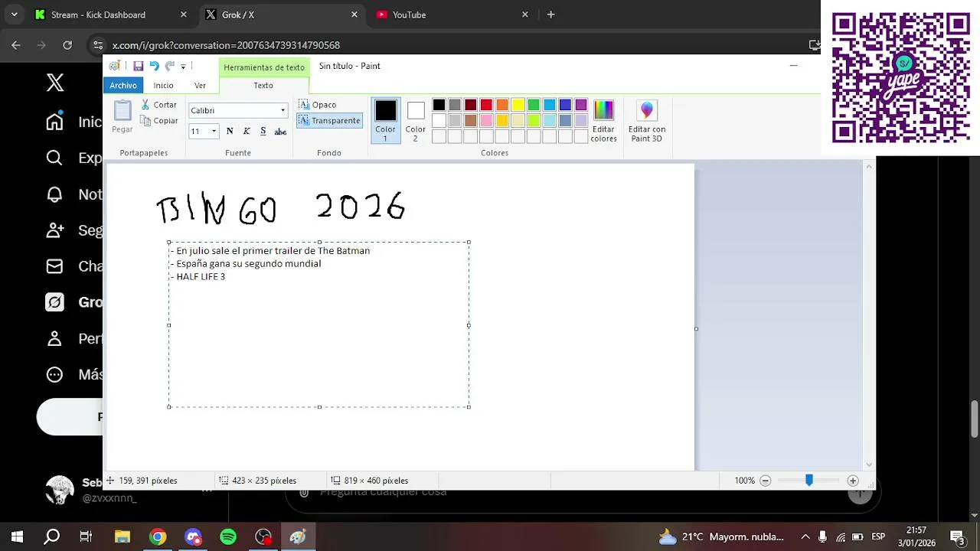Open the notification center icon
980x551 pixels.
(x=957, y=536)
